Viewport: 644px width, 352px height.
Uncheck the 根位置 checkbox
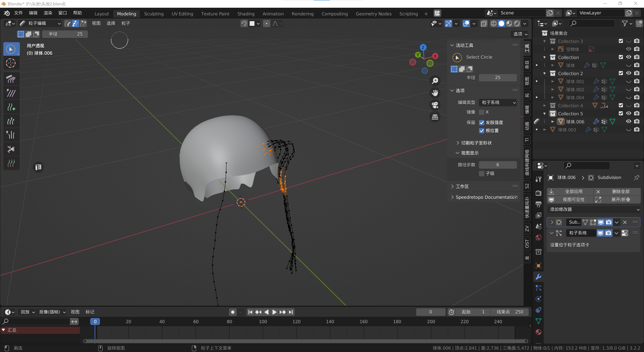point(482,131)
